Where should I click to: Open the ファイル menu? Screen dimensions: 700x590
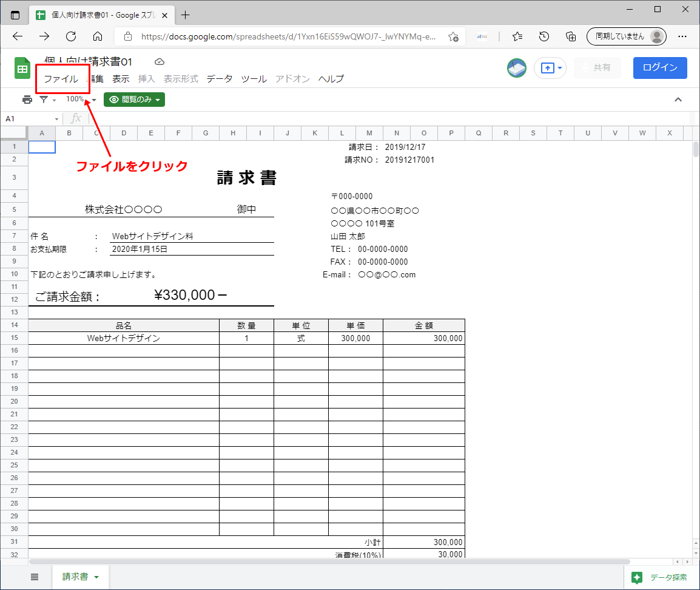[x=62, y=79]
